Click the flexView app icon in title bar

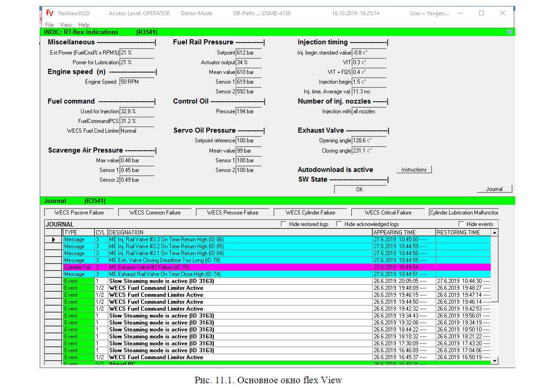coord(49,13)
